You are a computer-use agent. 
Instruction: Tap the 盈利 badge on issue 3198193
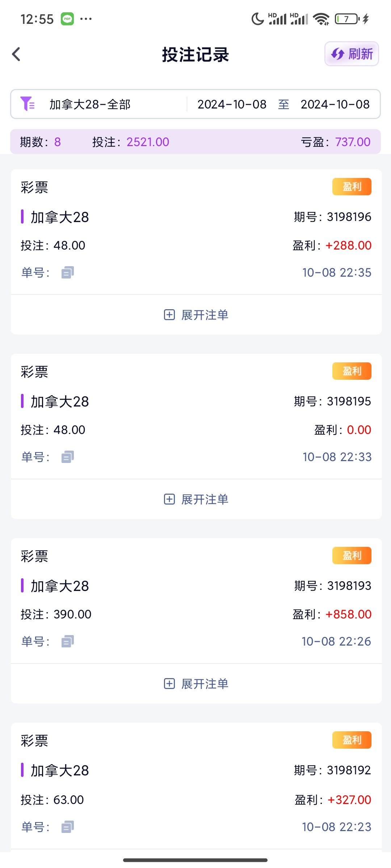click(x=352, y=556)
